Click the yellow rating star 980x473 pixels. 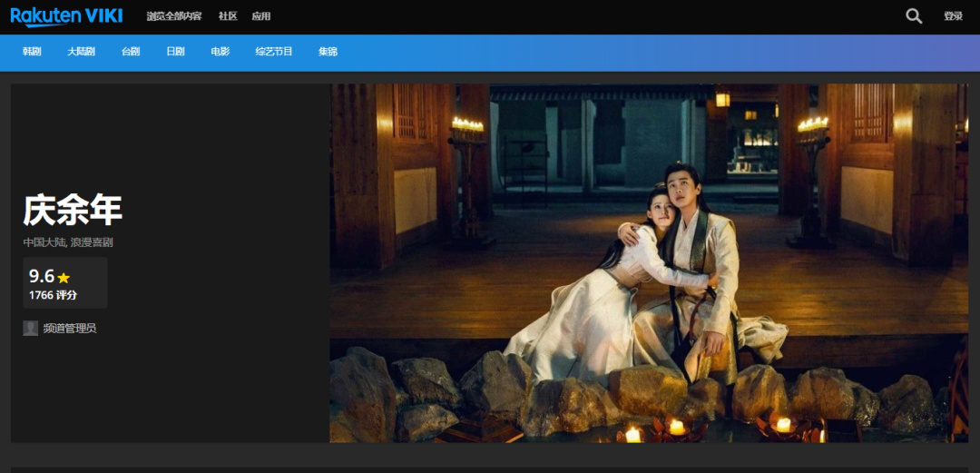coord(64,278)
